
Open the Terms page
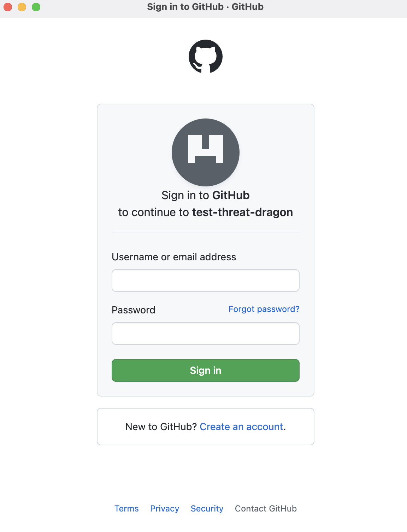[126, 509]
